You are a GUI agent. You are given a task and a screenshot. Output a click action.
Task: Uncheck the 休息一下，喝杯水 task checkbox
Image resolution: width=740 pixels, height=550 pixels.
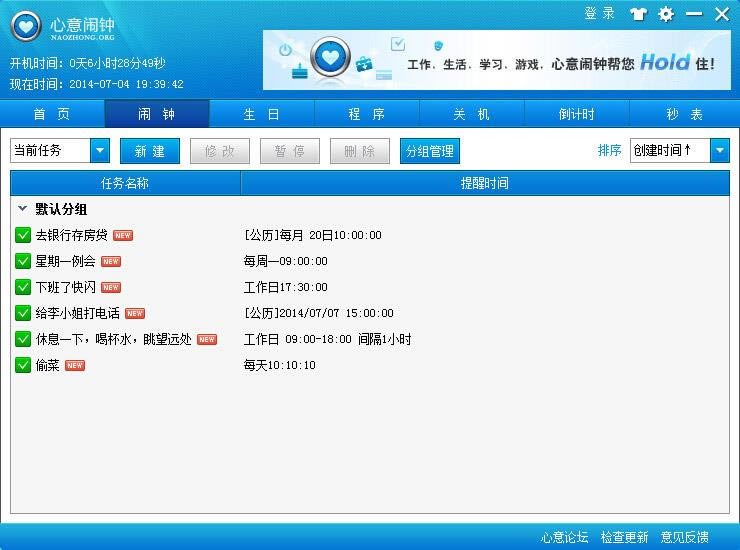(x=23, y=339)
